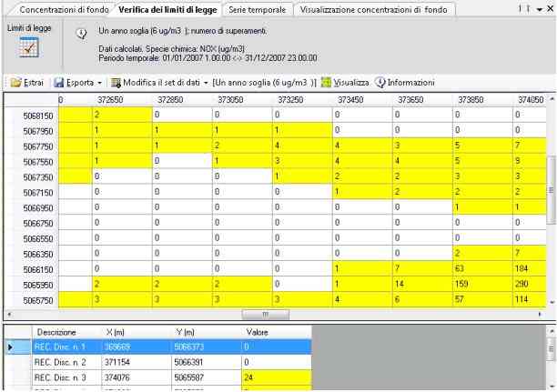Click the cell with value 184
557x392 pixels.
point(530,269)
